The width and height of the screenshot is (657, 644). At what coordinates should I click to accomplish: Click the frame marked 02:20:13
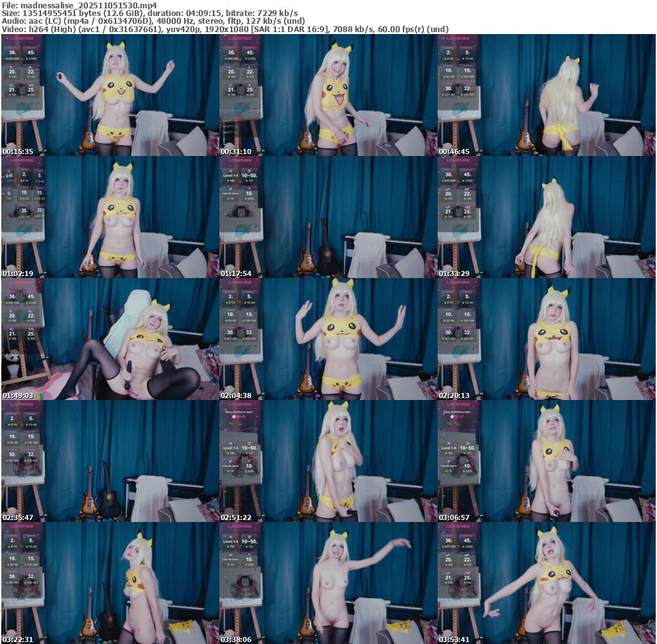pyautogui.click(x=546, y=339)
